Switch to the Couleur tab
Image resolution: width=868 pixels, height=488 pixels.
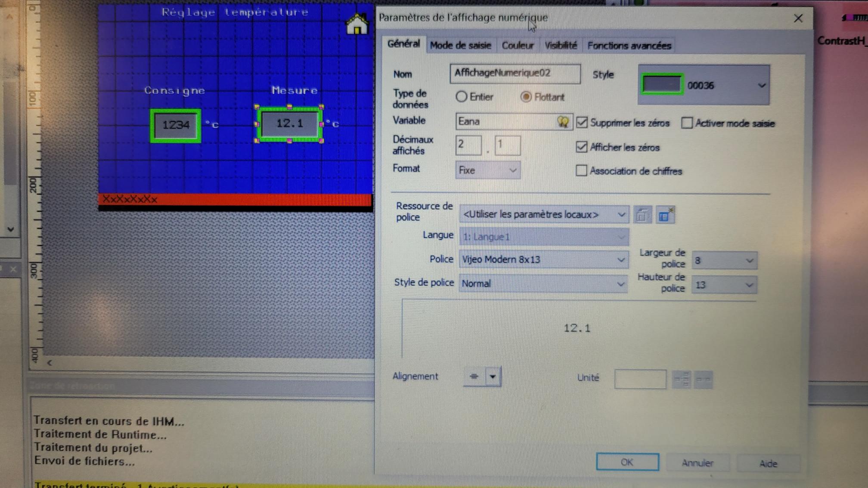pyautogui.click(x=517, y=46)
